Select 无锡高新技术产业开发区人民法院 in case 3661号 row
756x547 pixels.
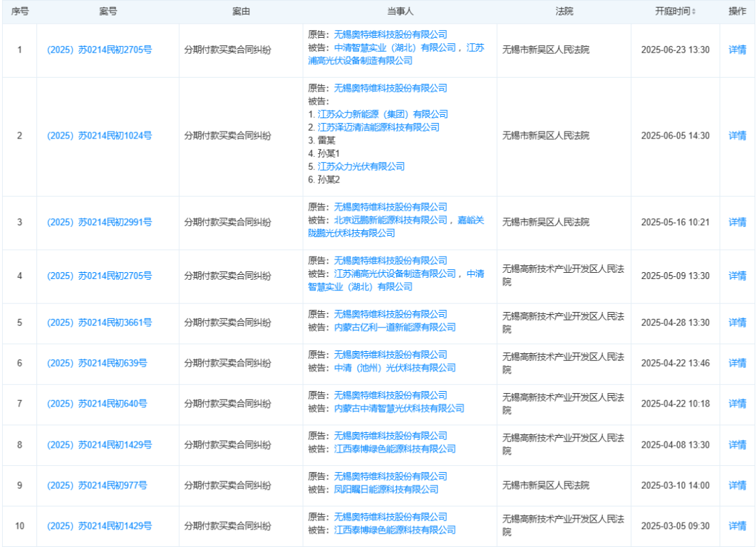pyautogui.click(x=563, y=322)
